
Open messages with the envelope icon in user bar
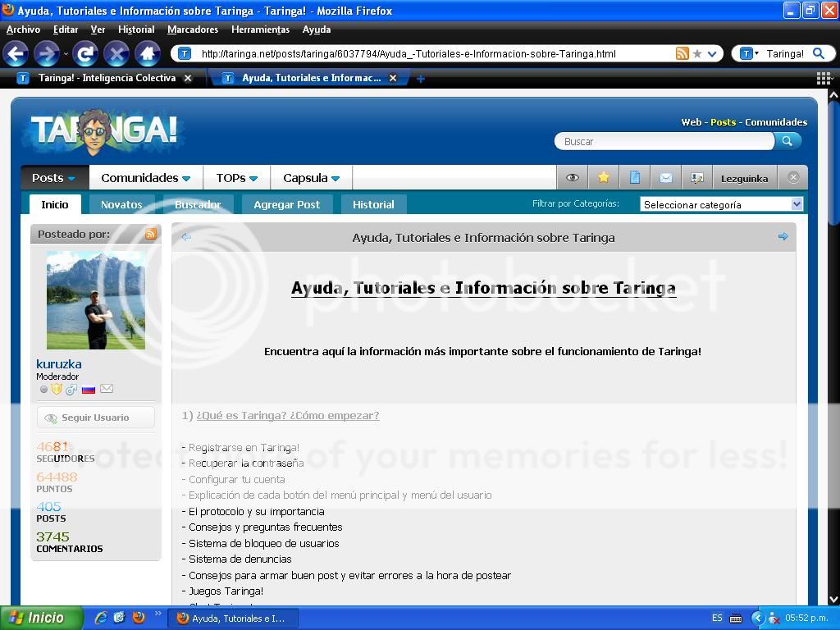click(x=666, y=178)
